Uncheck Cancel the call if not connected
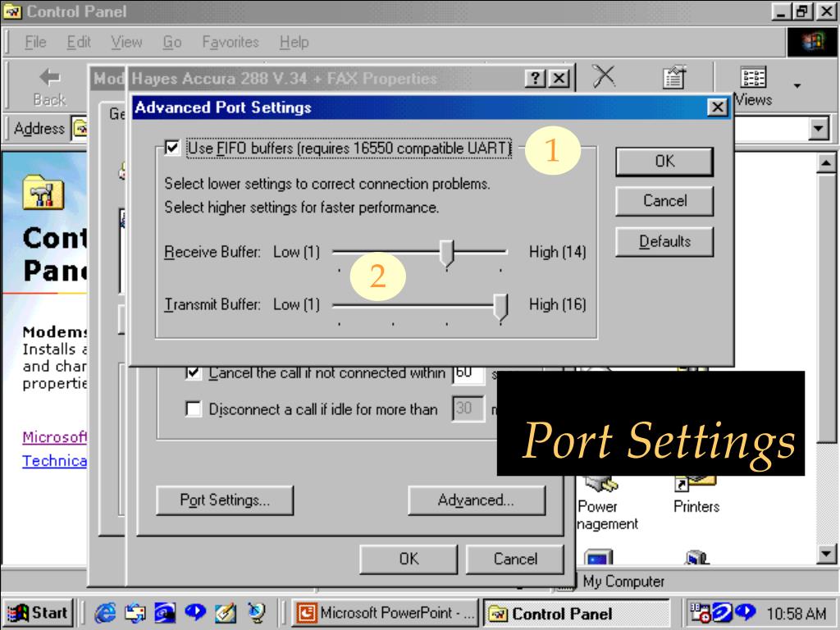Viewport: 840px width, 630px height. (193, 372)
